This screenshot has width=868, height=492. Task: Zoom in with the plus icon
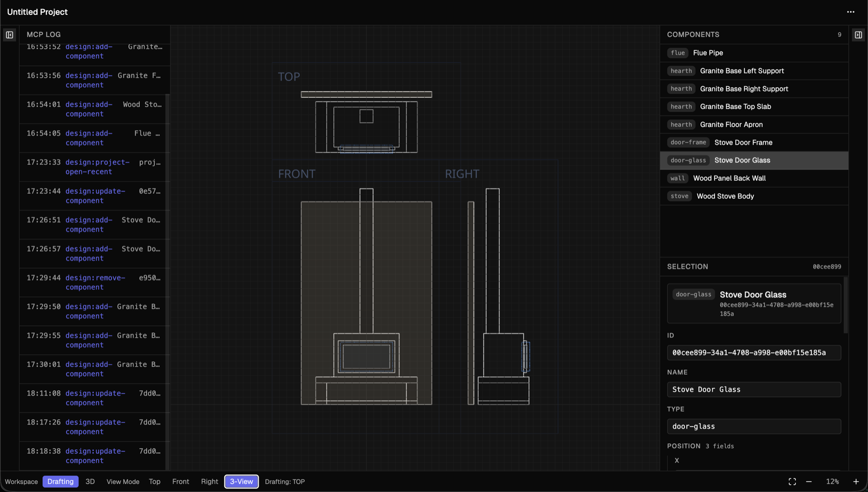pyautogui.click(x=856, y=481)
